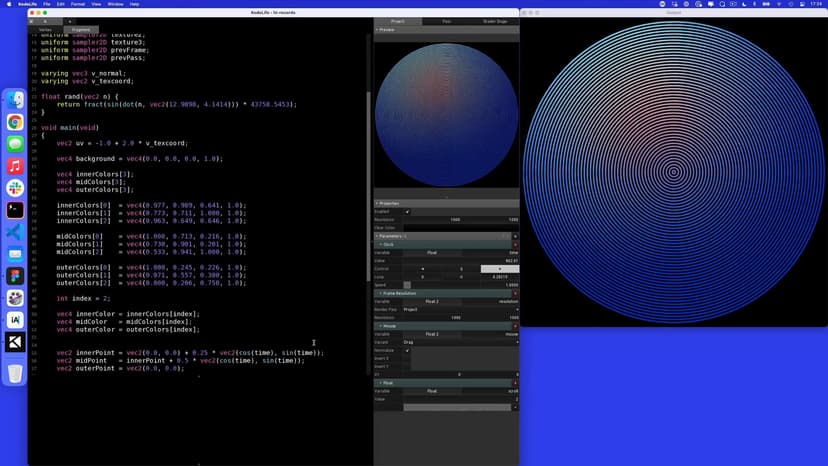Switch to the Vertex shader tab
This screenshot has width=828, height=466.
[x=45, y=30]
